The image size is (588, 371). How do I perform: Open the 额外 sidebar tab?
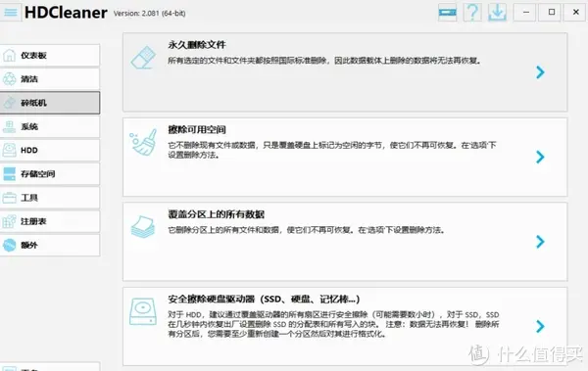50,245
